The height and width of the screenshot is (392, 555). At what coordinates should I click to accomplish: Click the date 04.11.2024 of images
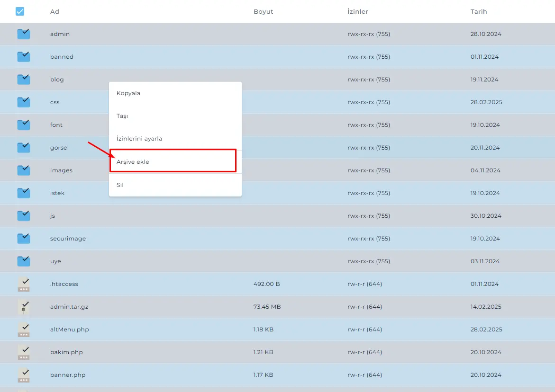485,170
